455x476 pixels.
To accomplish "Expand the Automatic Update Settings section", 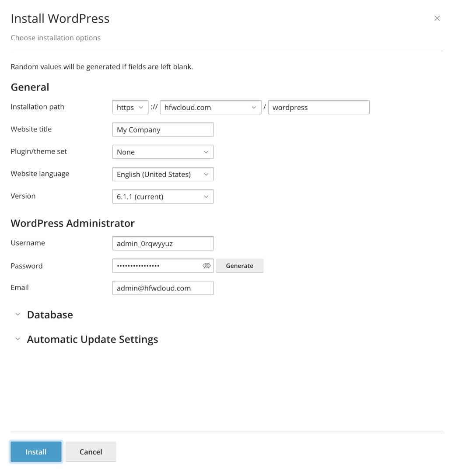I will pyautogui.click(x=92, y=339).
